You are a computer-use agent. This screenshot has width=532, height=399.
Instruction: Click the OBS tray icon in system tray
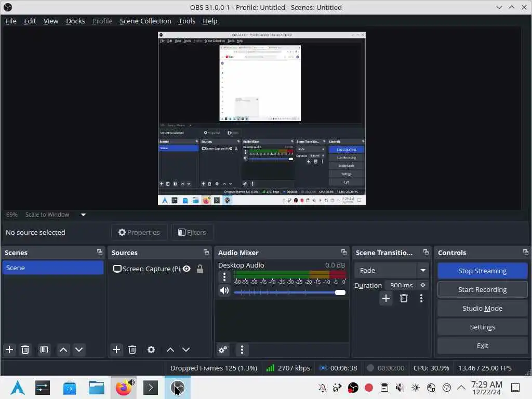[353, 388]
